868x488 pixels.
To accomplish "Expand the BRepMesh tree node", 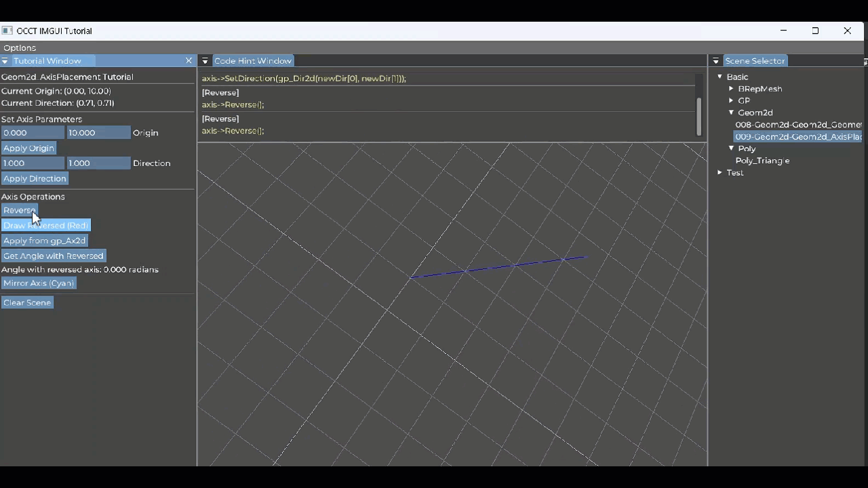I will [x=732, y=89].
